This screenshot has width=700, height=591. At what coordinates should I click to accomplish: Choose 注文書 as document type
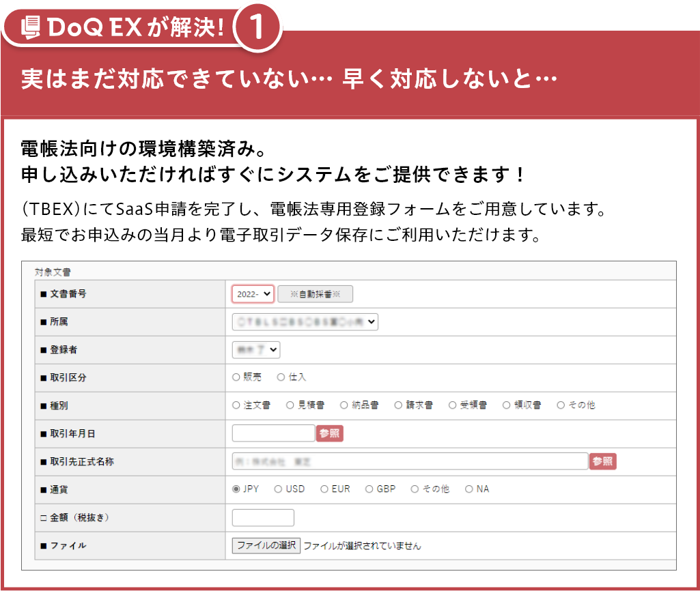tap(236, 405)
